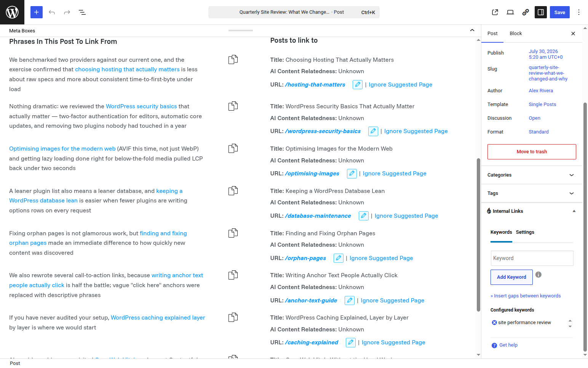Screen dimensions: 588x368
Task: Toggle the settings sidebar panel icon
Action: [x=541, y=12]
